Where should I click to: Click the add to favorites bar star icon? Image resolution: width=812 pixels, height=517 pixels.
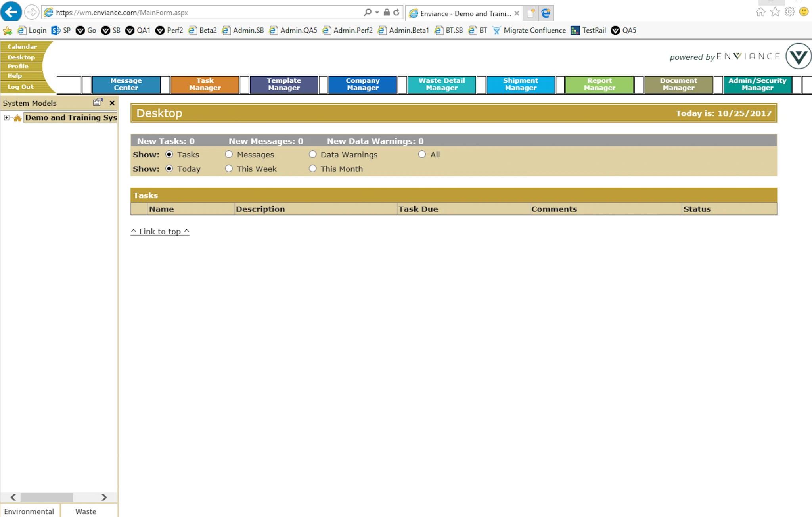(x=7, y=31)
